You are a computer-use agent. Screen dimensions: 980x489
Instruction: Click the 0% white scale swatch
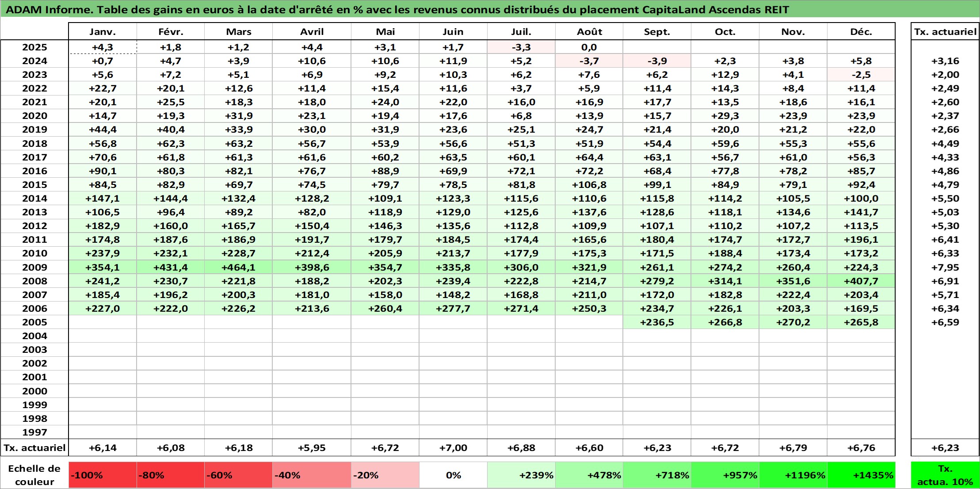[453, 475]
